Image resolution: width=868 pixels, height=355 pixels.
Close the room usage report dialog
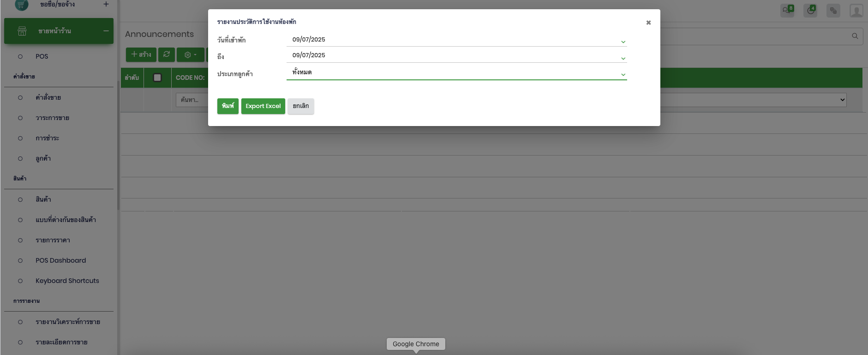648,23
